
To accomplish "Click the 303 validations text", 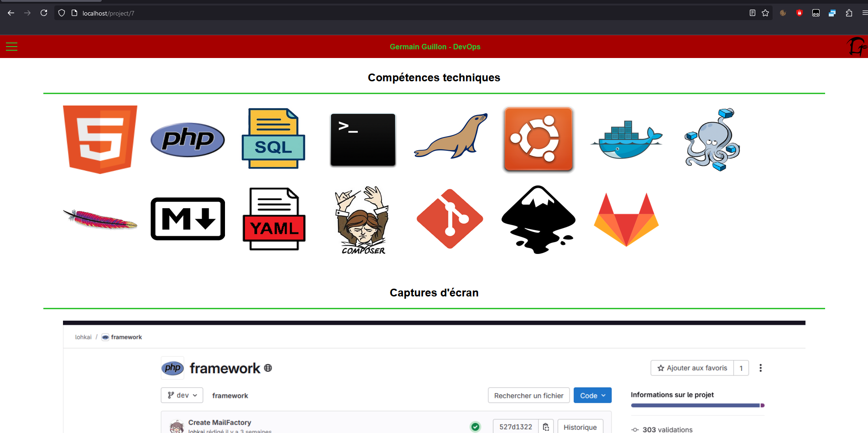I will [x=667, y=429].
